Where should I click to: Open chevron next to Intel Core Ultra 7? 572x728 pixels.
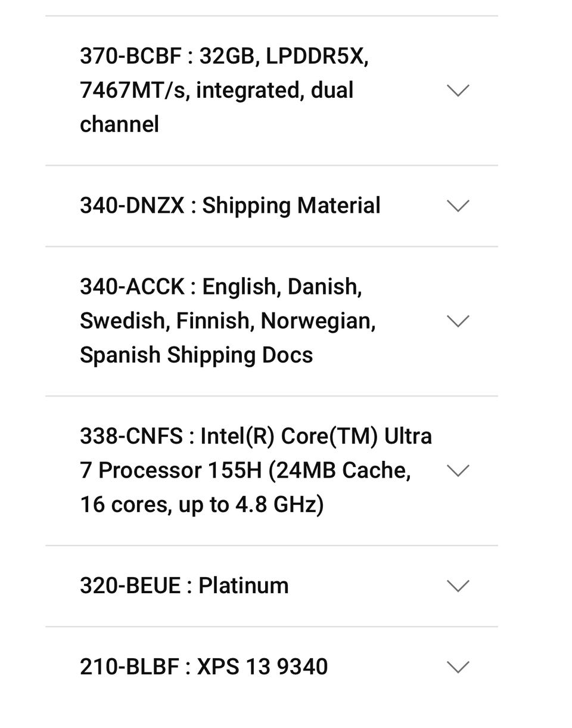458,470
